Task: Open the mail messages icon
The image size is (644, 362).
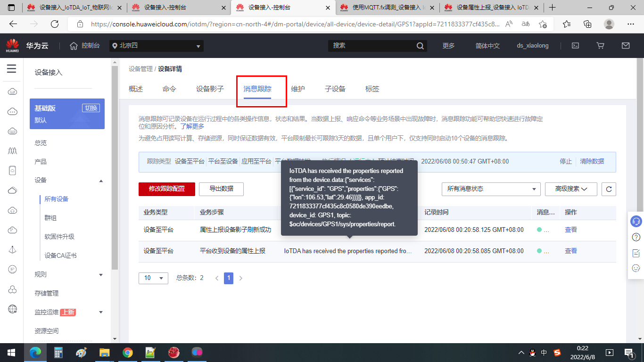Action: pos(626,46)
